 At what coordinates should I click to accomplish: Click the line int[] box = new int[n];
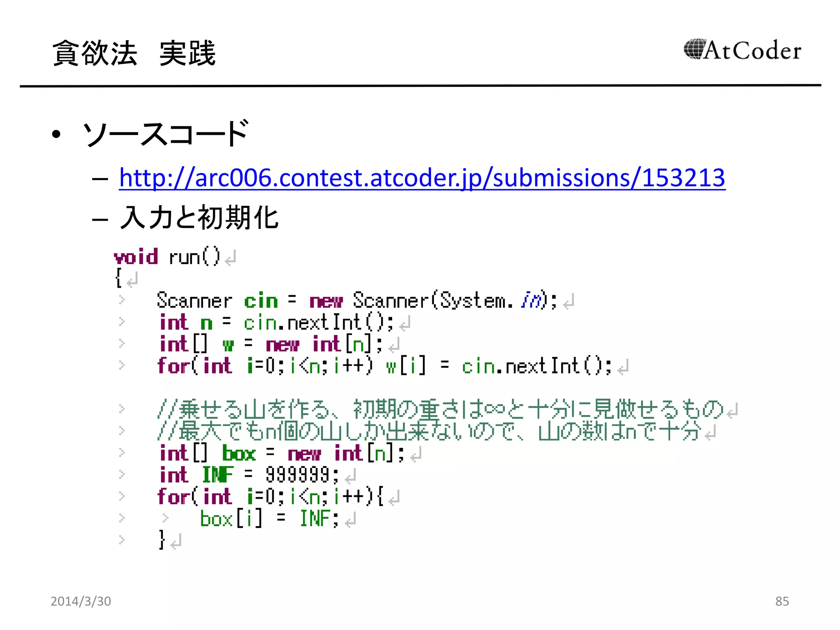[282, 453]
